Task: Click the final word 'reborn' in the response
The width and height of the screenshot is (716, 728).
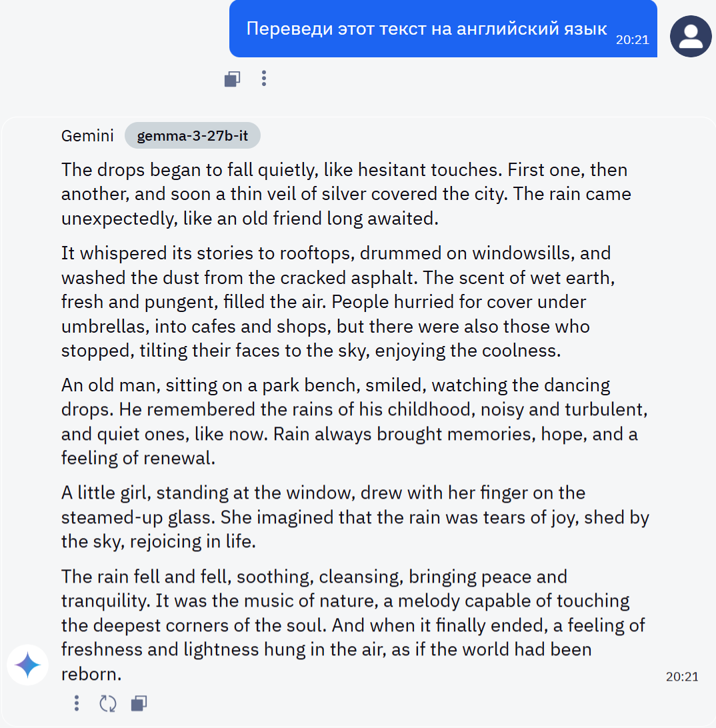Action: point(89,674)
